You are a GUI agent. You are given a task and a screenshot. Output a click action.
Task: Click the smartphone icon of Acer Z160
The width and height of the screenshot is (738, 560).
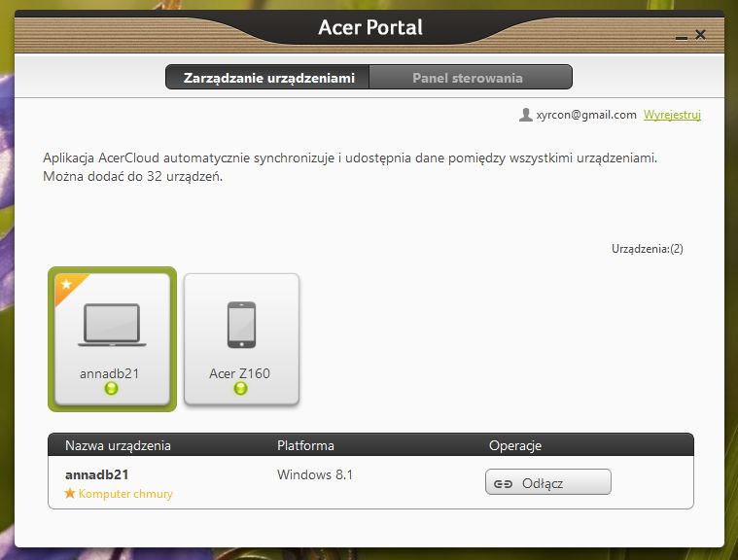241,325
